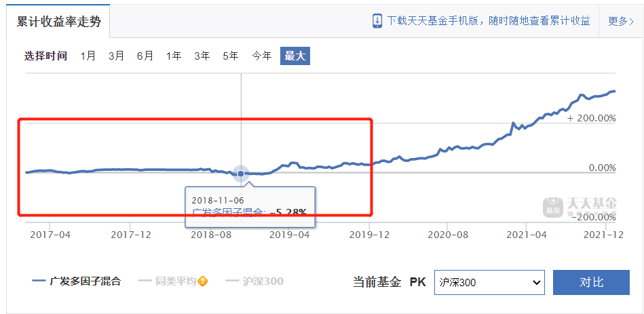
Task: Click the 2017-12 axis label
Action: click(x=131, y=235)
